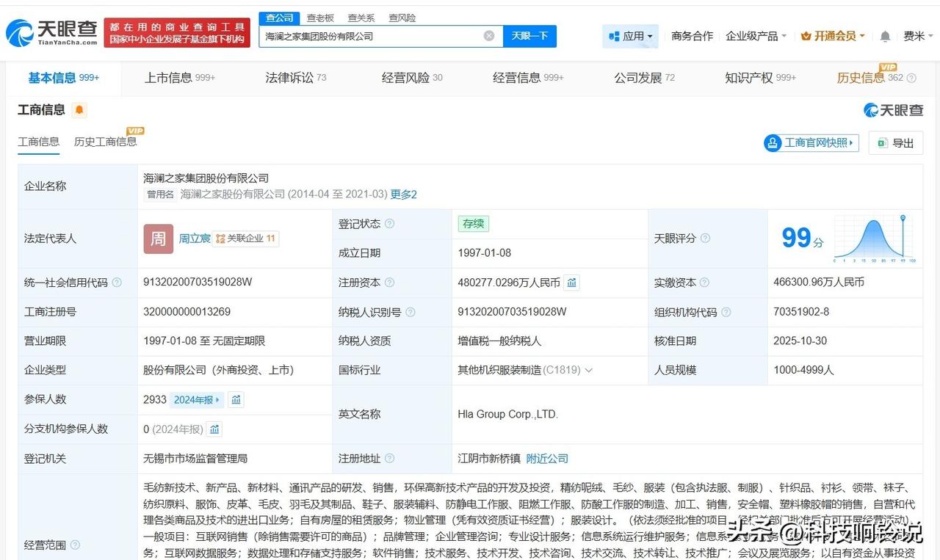Click the help icon next to 天眼评分

705,239
